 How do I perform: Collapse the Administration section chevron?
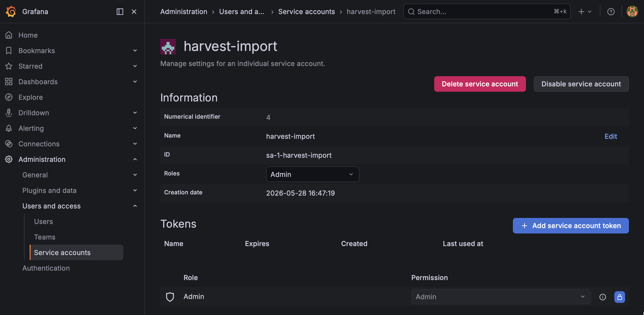(135, 159)
